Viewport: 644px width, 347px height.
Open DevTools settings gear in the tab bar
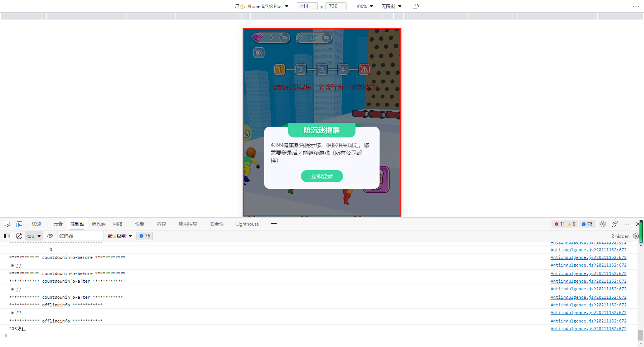click(603, 224)
